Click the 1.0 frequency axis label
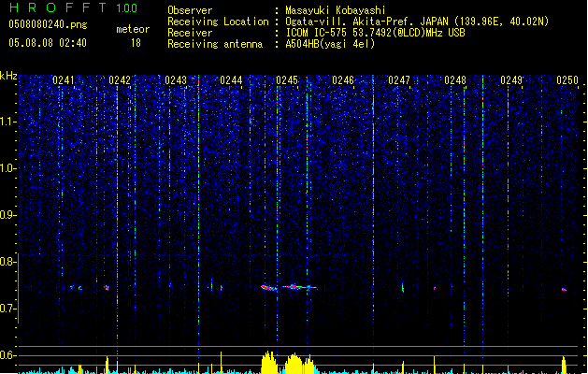 7,168
